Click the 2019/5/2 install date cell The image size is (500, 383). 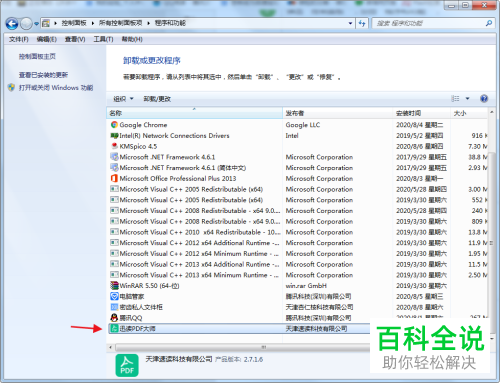point(420,135)
